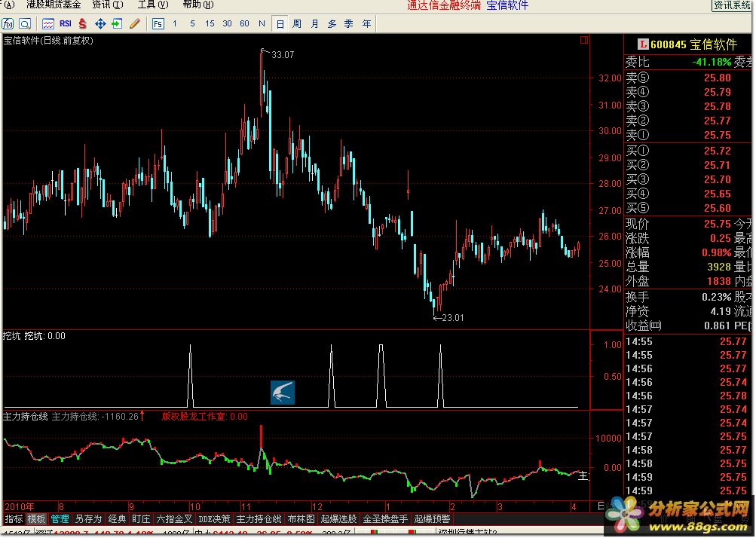Select the 布林图 template
The width and height of the screenshot is (756, 538).
point(301,519)
